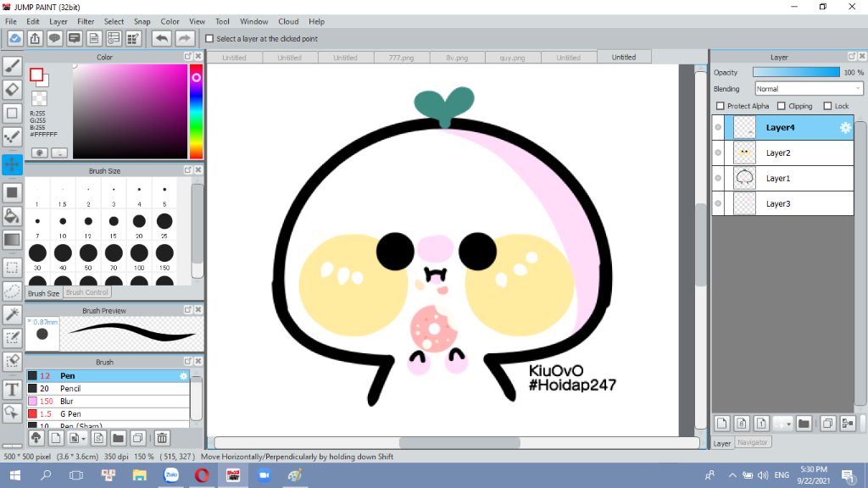Click the transparent color swatch
The image size is (868, 488).
pyautogui.click(x=39, y=98)
